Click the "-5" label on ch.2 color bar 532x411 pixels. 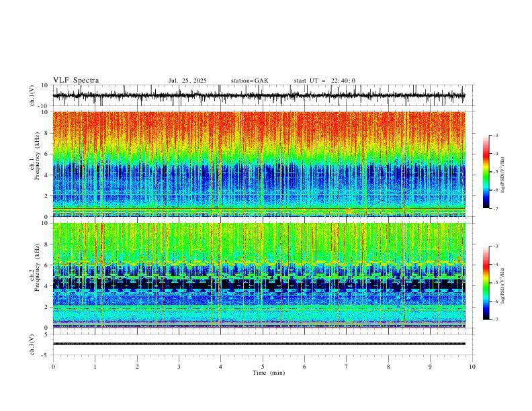[x=496, y=283]
